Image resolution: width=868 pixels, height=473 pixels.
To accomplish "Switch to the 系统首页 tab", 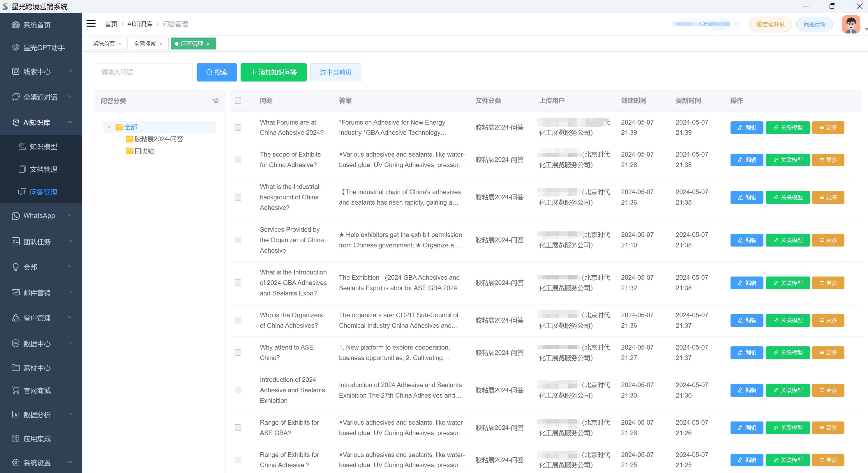I will (x=104, y=44).
